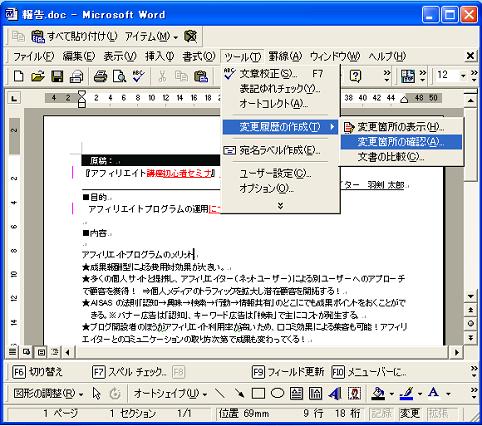This screenshot has width=482, height=426.
Task: Click すべて貼り付け(L) paste all button
Action: click(x=74, y=36)
